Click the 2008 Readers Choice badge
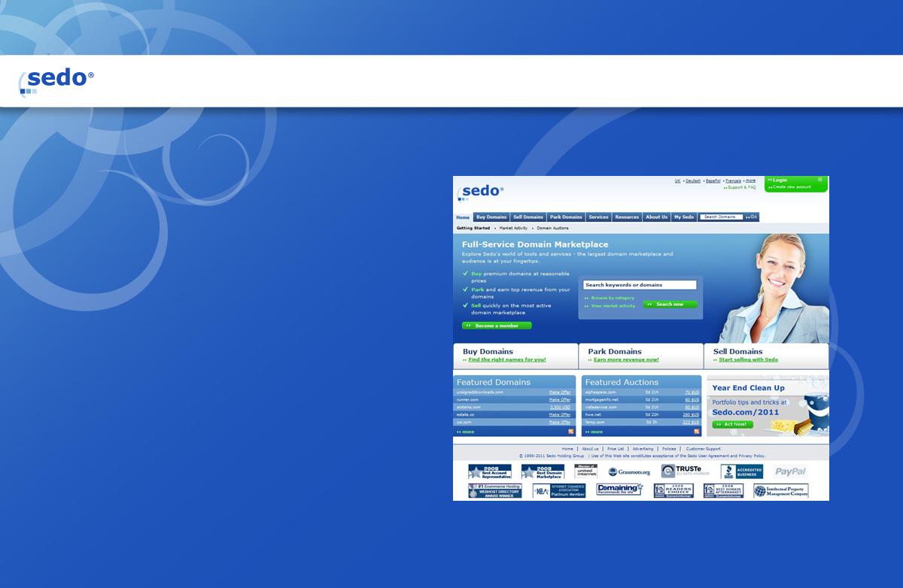 673,491
